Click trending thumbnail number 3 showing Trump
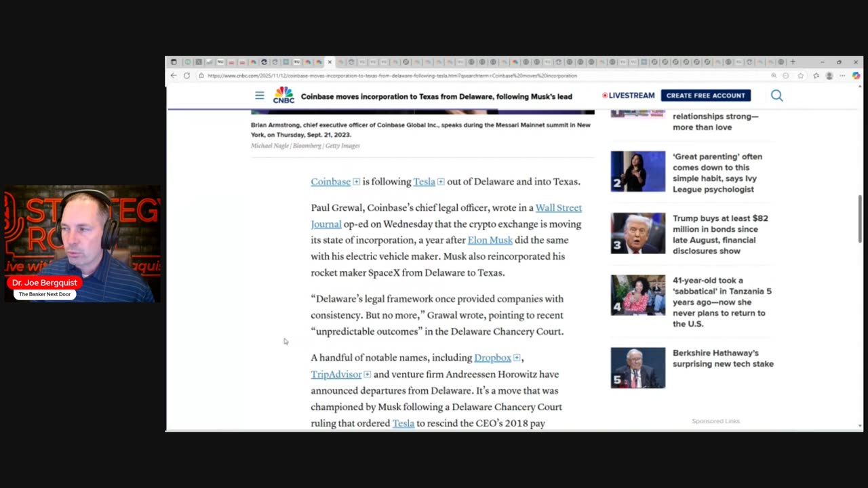868x488 pixels. pos(638,233)
